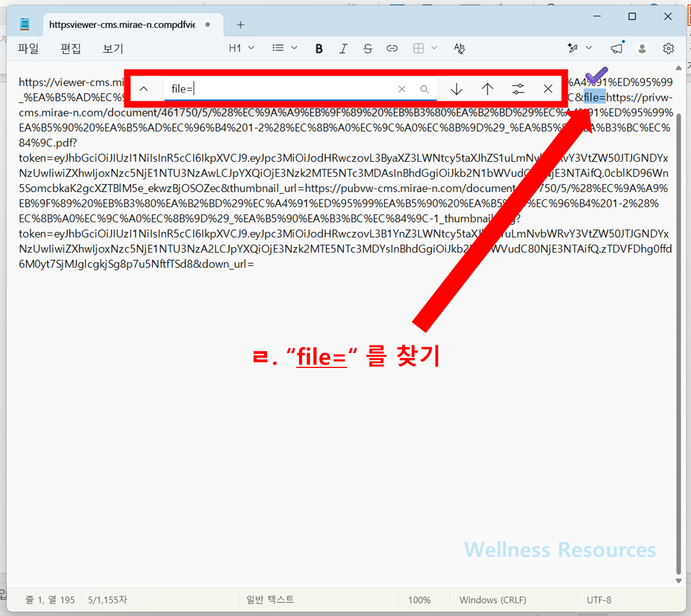Image resolution: width=691 pixels, height=616 pixels.
Task: Collapse the find bar with chevron up
Action: 143,89
